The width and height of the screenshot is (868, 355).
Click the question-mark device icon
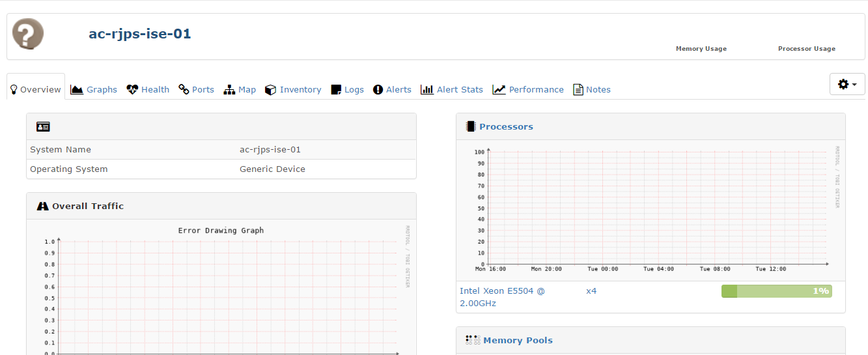[28, 34]
